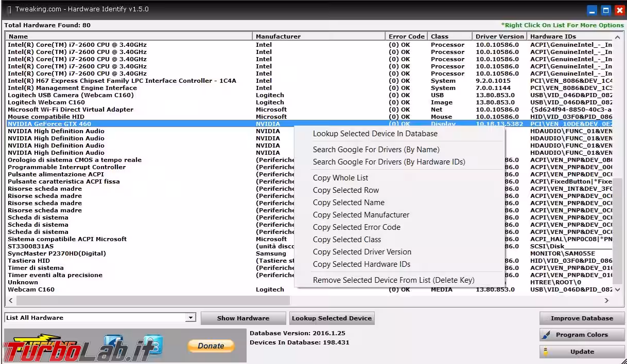The width and height of the screenshot is (627, 364).
Task: Sort list by Driver Version header
Action: [x=499, y=37]
